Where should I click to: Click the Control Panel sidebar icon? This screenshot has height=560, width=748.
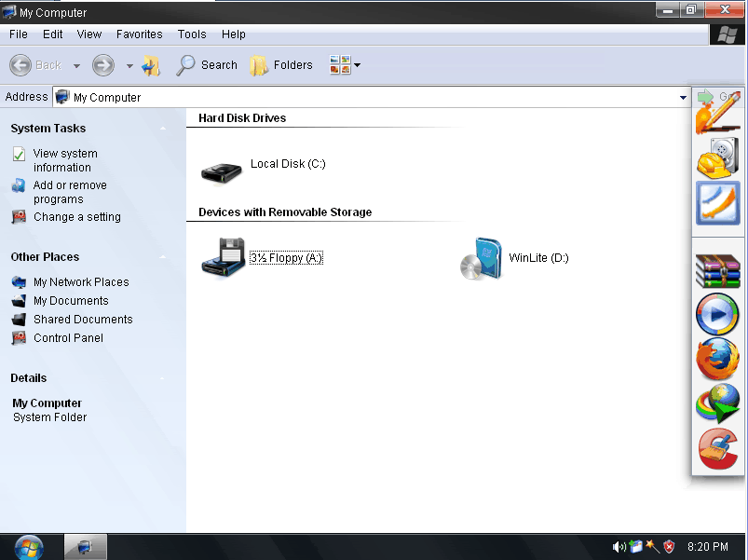19,337
